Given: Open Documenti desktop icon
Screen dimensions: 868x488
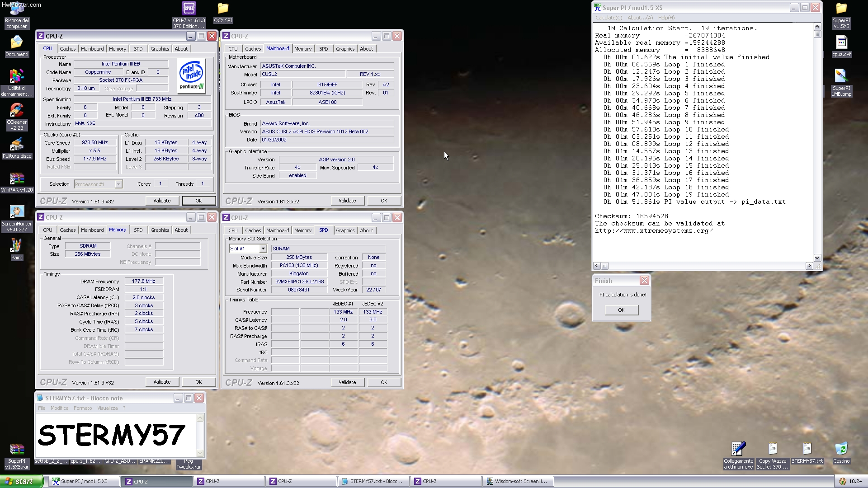Looking at the screenshot, I should point(17,46).
